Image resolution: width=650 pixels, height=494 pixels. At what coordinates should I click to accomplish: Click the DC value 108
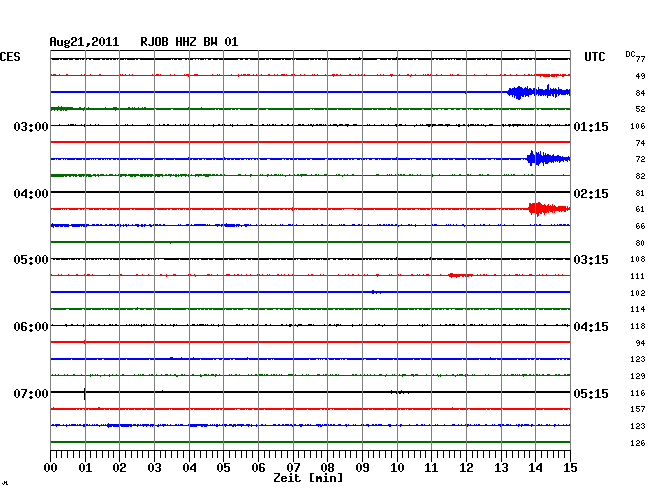click(638, 259)
